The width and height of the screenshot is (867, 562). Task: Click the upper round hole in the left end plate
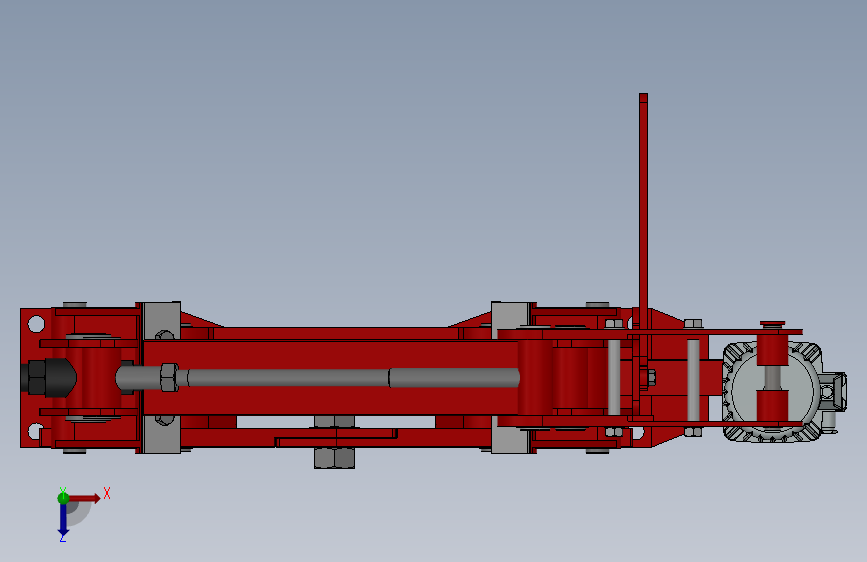pyautogui.click(x=36, y=324)
